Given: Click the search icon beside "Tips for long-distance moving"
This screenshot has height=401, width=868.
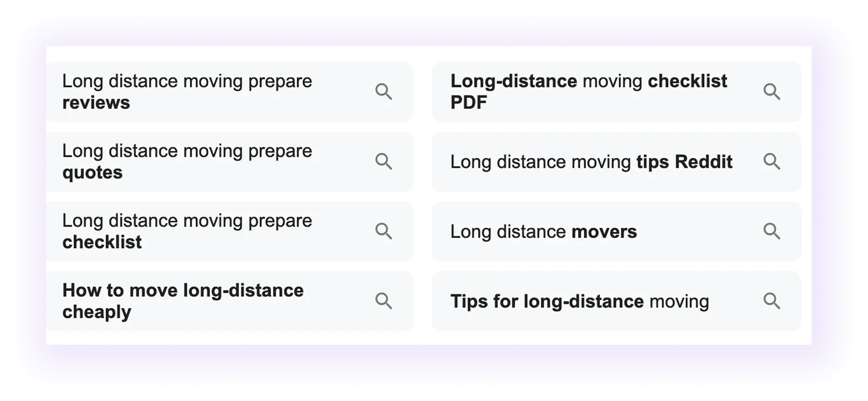Looking at the screenshot, I should point(773,301).
